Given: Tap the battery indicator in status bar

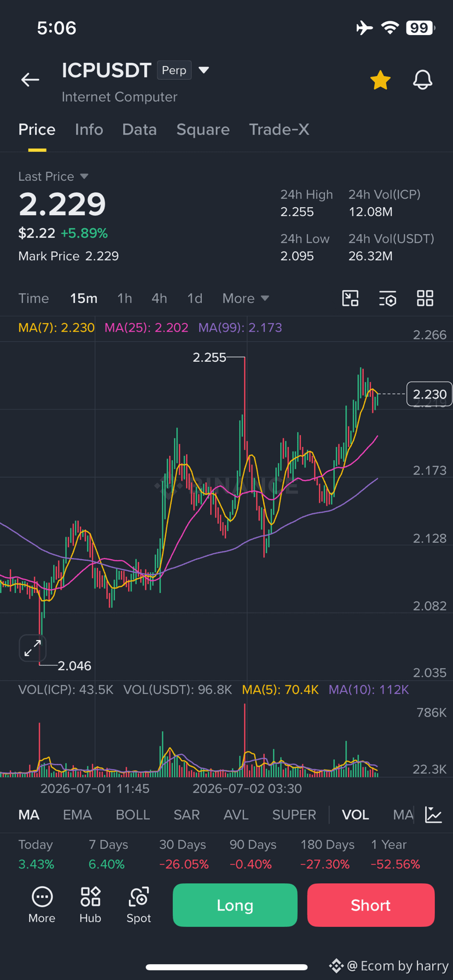Looking at the screenshot, I should [420, 28].
